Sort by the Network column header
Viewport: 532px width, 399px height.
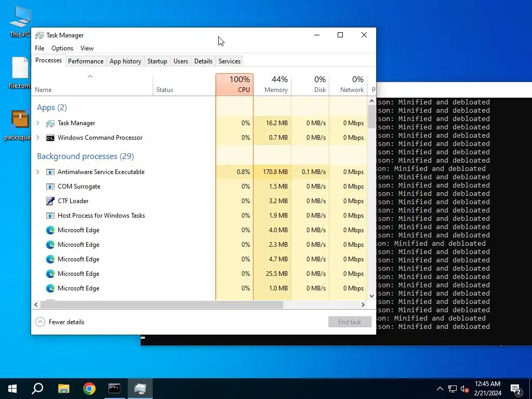348,85
